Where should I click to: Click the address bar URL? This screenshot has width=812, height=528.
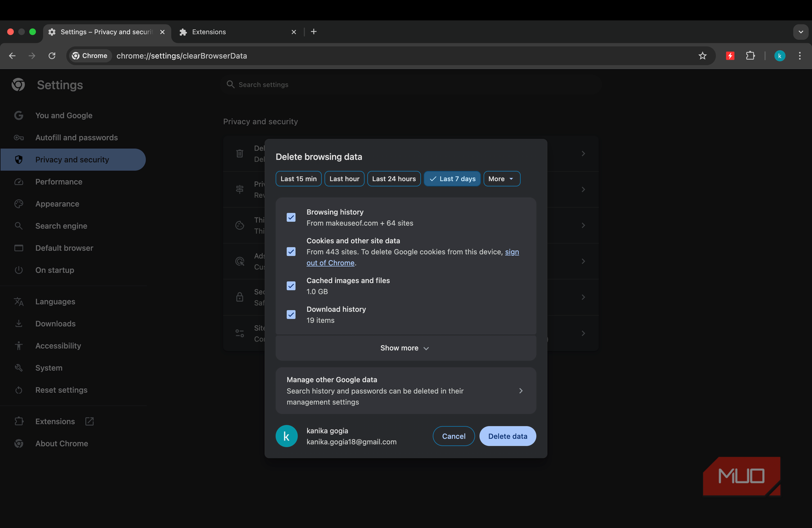[182, 56]
